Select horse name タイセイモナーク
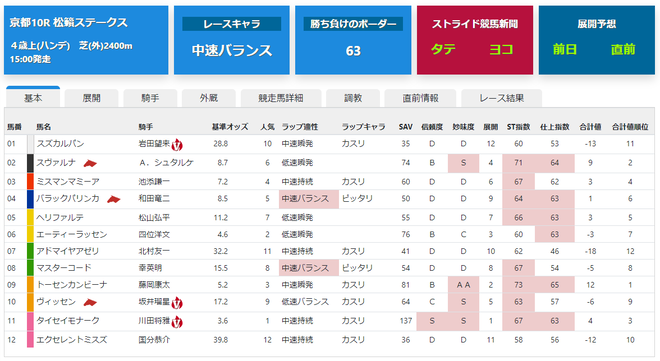The image size is (660, 361). click(68, 321)
